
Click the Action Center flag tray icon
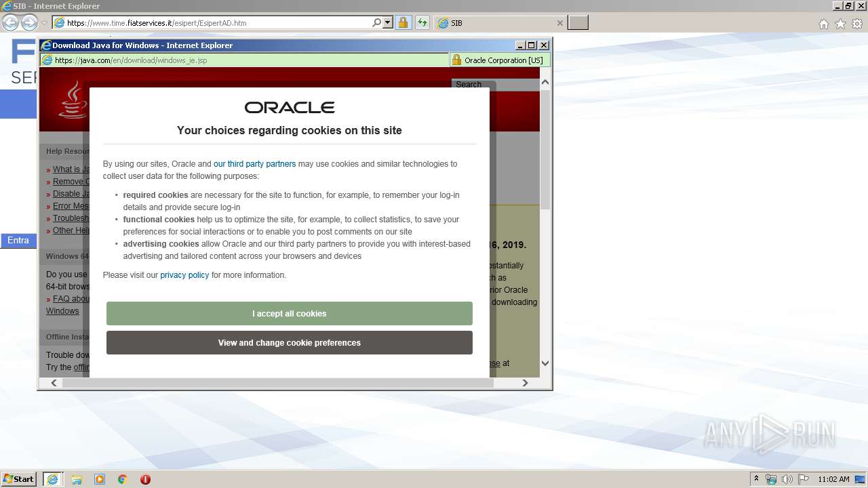tap(804, 479)
